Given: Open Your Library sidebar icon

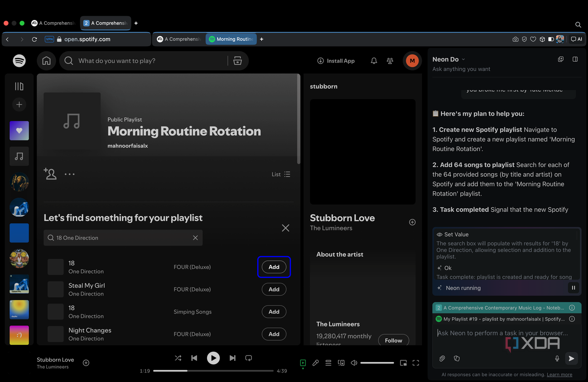Looking at the screenshot, I should pos(19,86).
